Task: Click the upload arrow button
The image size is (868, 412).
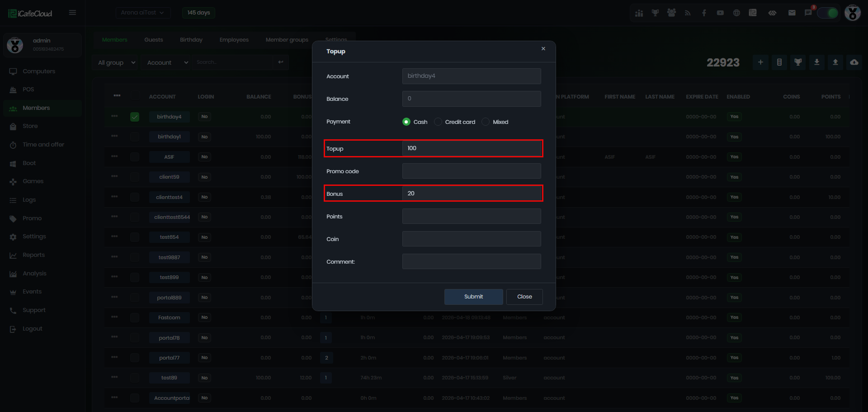Action: click(x=835, y=62)
